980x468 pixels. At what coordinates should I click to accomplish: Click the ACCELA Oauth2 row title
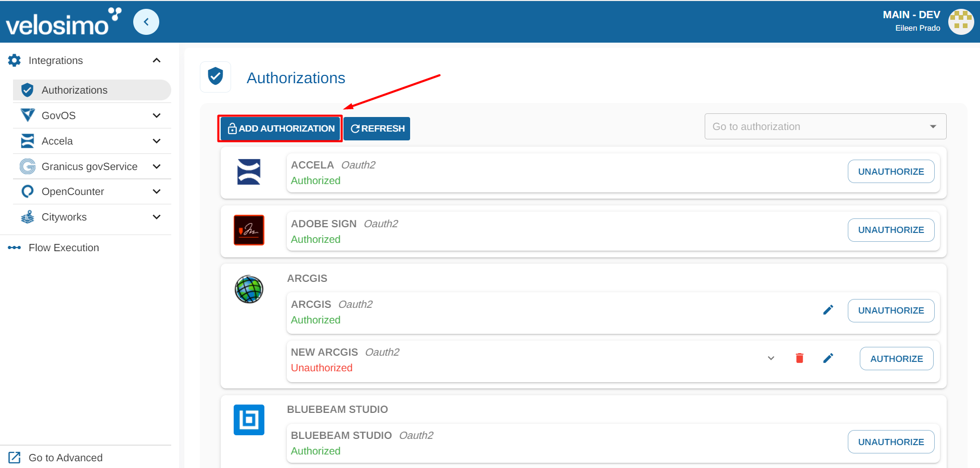(x=333, y=165)
